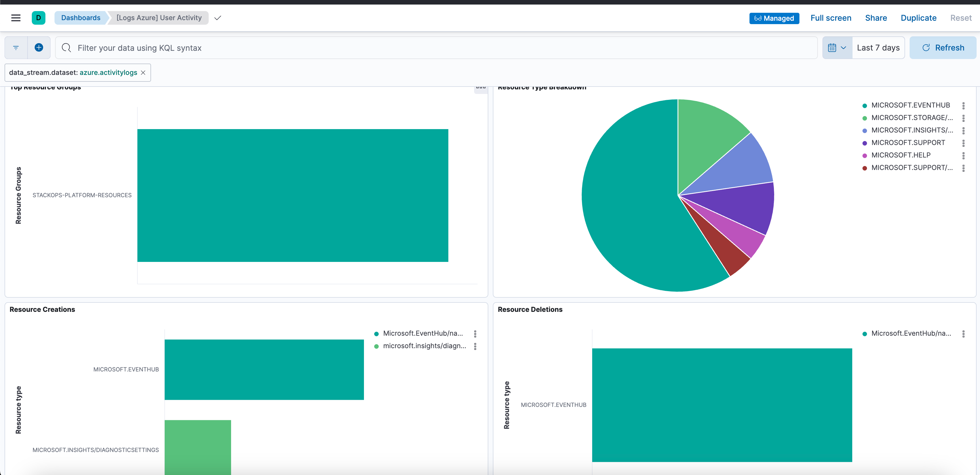Open dashboard title checkmark menu
Screen dimensions: 980x475
[217, 18]
